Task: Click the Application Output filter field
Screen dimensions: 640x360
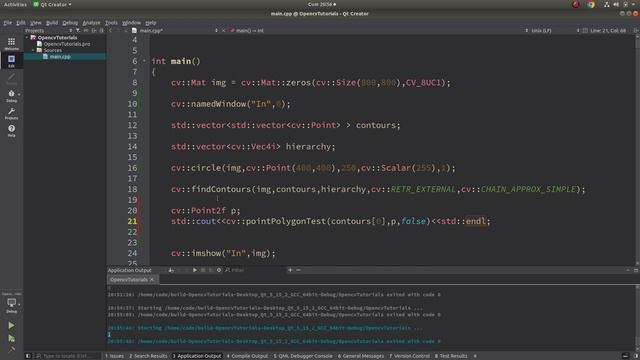Action: point(255,270)
